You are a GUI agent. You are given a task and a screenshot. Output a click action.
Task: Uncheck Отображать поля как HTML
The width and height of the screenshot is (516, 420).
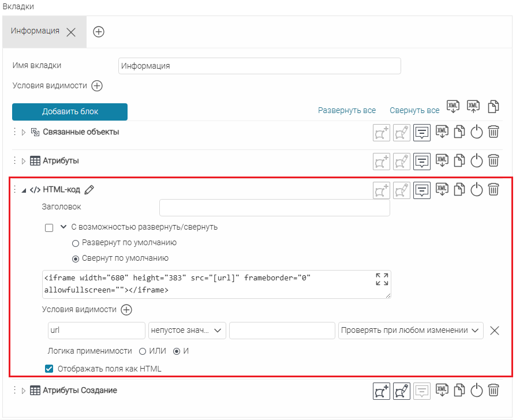tap(49, 369)
